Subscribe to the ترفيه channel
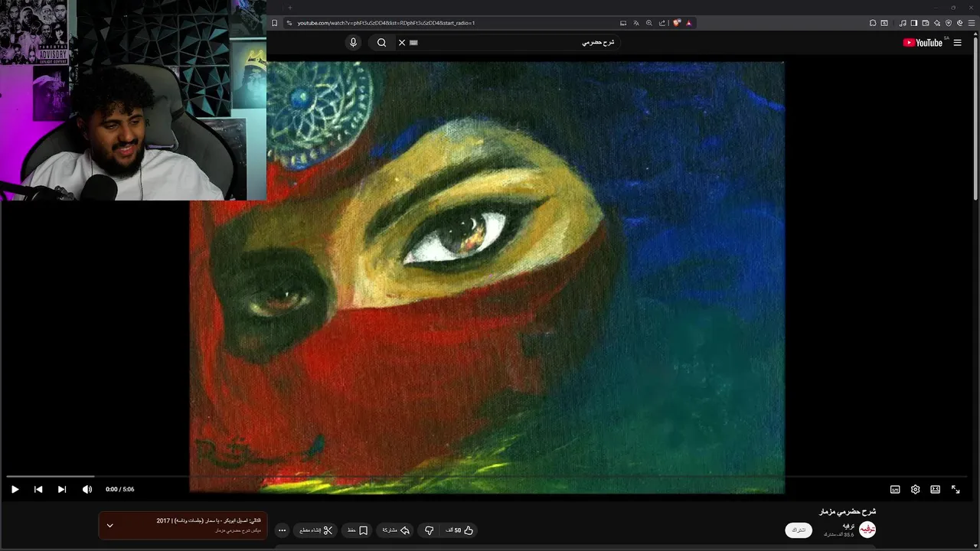Viewport: 980px width, 551px height. [799, 530]
